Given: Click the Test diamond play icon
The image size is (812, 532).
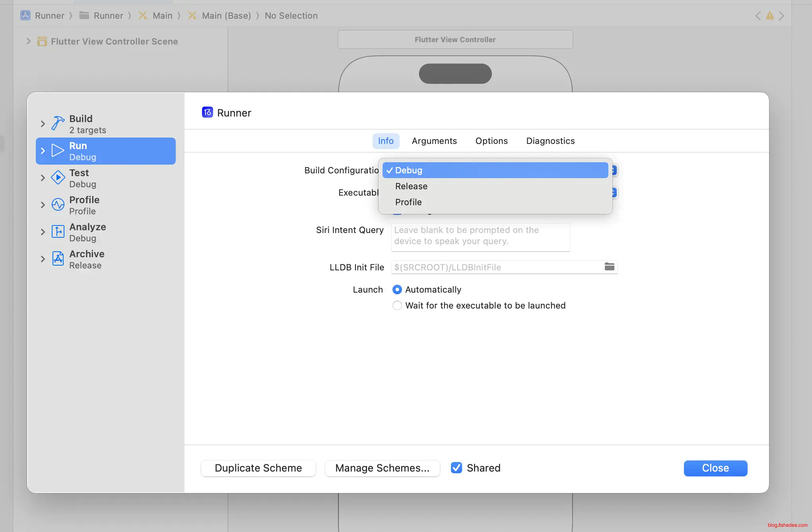Looking at the screenshot, I should 58,178.
